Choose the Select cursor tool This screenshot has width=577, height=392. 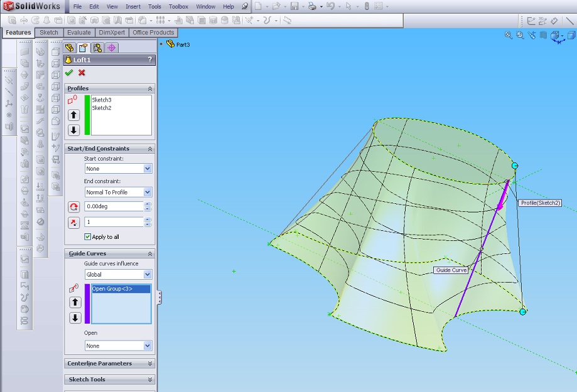tap(348, 6)
